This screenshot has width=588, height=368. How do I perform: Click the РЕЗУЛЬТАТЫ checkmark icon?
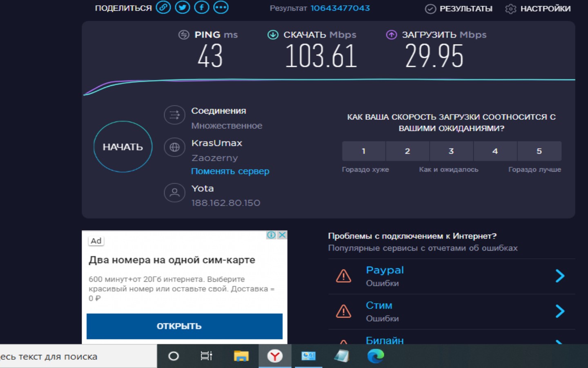pyautogui.click(x=430, y=9)
